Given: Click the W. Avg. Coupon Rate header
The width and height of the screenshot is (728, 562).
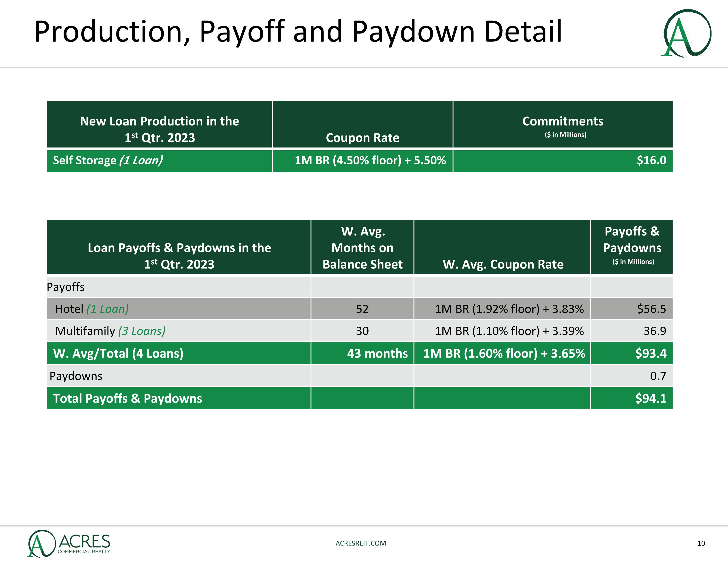Looking at the screenshot, I should 503,264.
